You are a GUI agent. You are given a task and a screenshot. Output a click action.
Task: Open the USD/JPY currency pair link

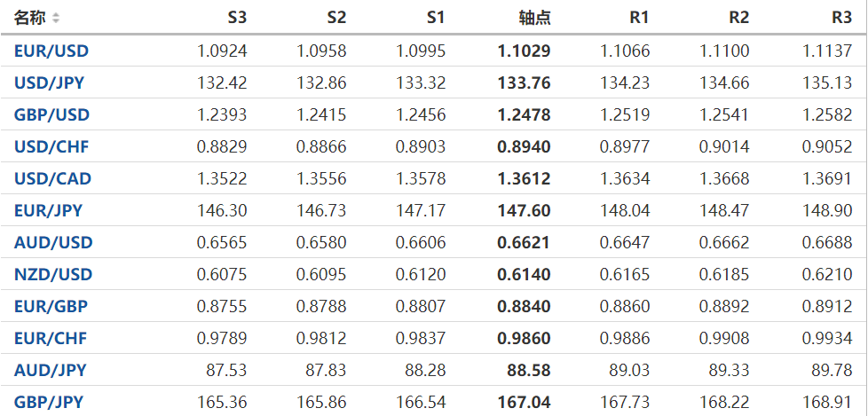51,83
